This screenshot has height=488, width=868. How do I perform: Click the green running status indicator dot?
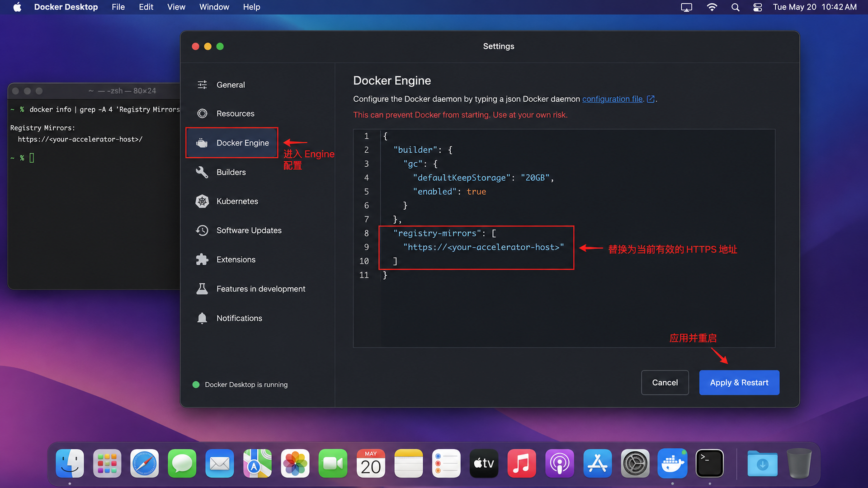pos(196,385)
